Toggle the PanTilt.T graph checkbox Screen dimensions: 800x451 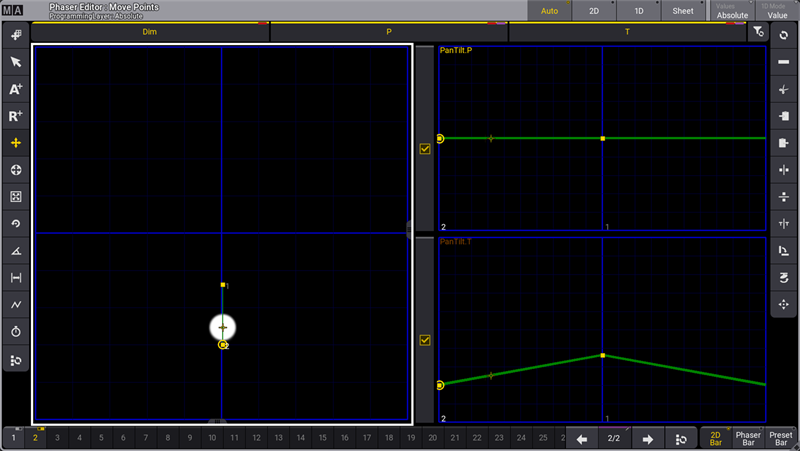click(425, 340)
